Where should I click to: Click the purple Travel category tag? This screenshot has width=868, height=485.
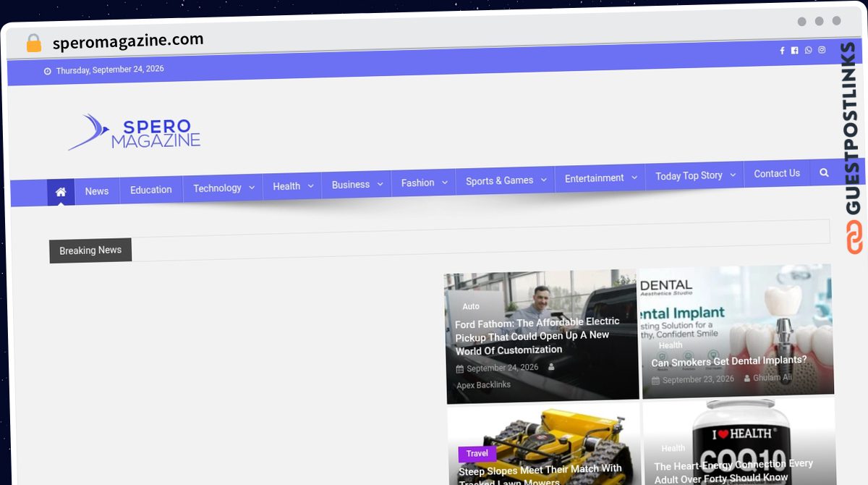[477, 454]
